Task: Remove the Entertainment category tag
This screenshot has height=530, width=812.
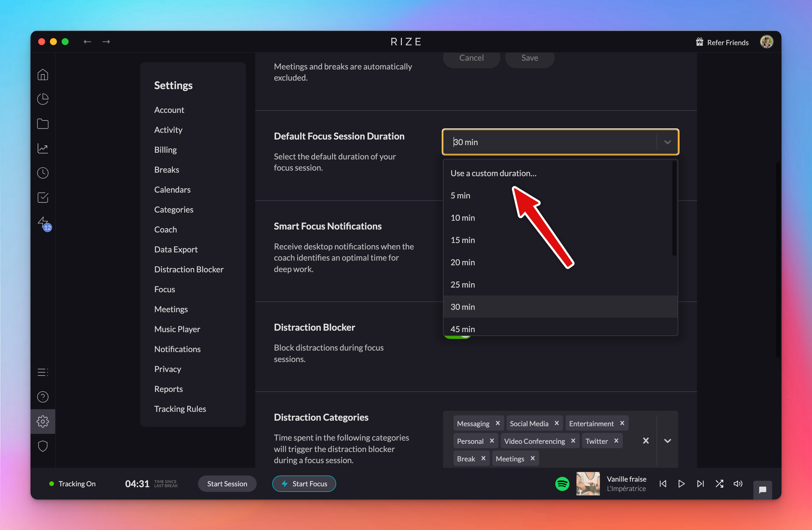Action: 622,423
